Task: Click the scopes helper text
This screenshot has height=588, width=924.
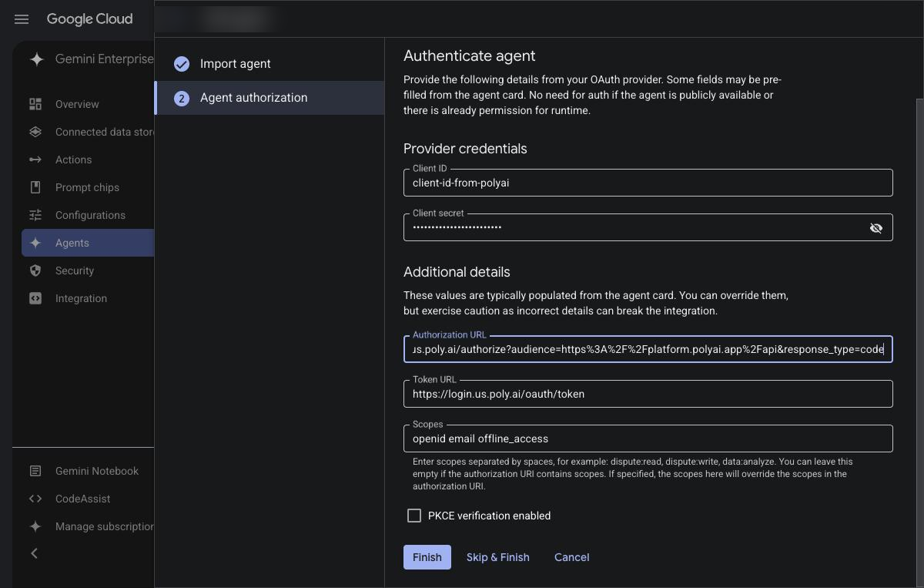Action: click(632, 474)
